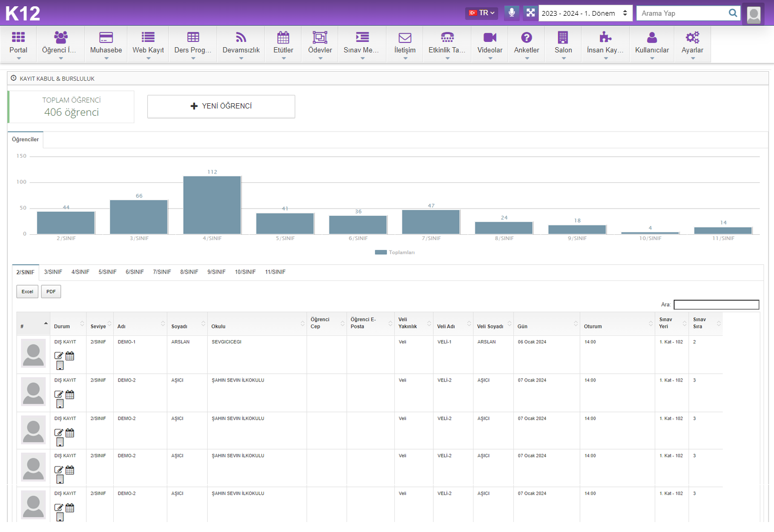Image resolution: width=774 pixels, height=532 pixels.
Task: Sort table by the Sınav Yeri column
Action: coord(672,323)
